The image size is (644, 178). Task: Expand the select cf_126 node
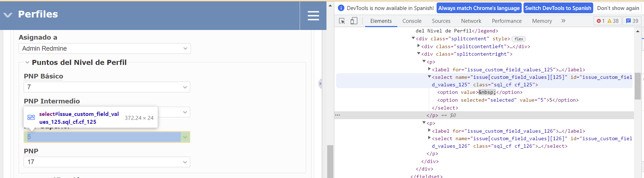(x=429, y=138)
